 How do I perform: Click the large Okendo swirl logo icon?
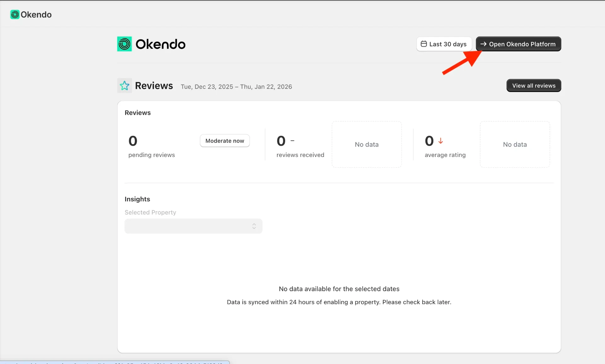124,44
